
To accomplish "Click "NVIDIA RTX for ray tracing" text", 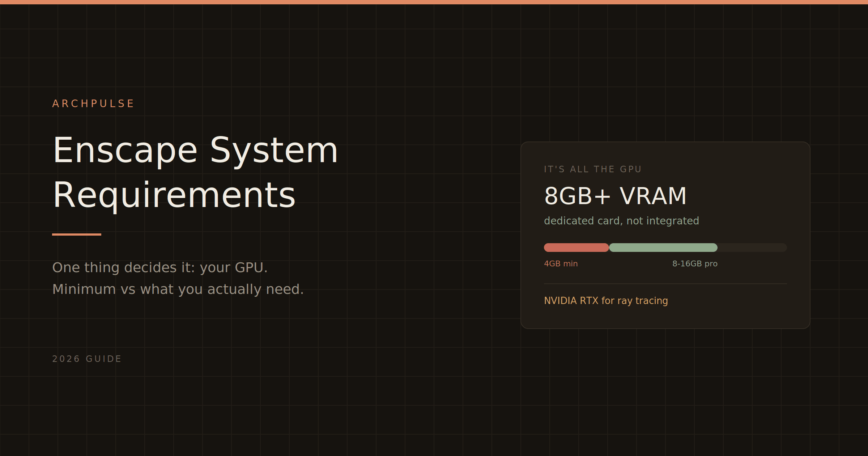I will tap(606, 301).
